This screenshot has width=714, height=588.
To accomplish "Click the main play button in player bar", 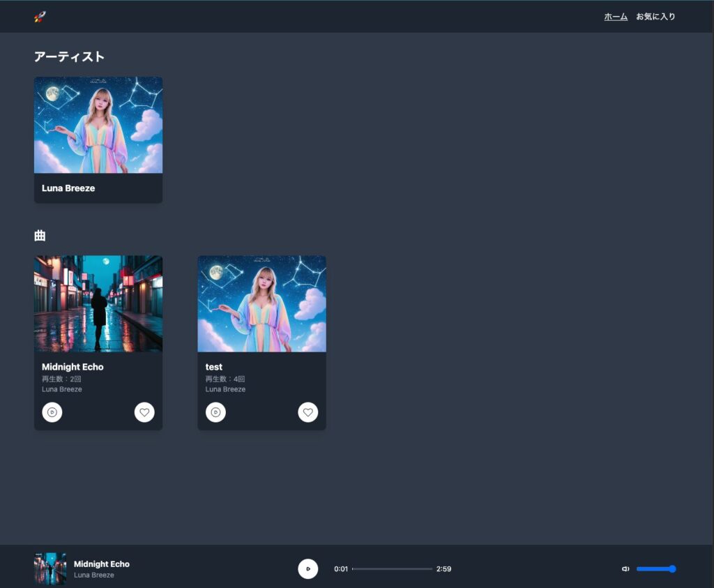I will click(x=307, y=568).
